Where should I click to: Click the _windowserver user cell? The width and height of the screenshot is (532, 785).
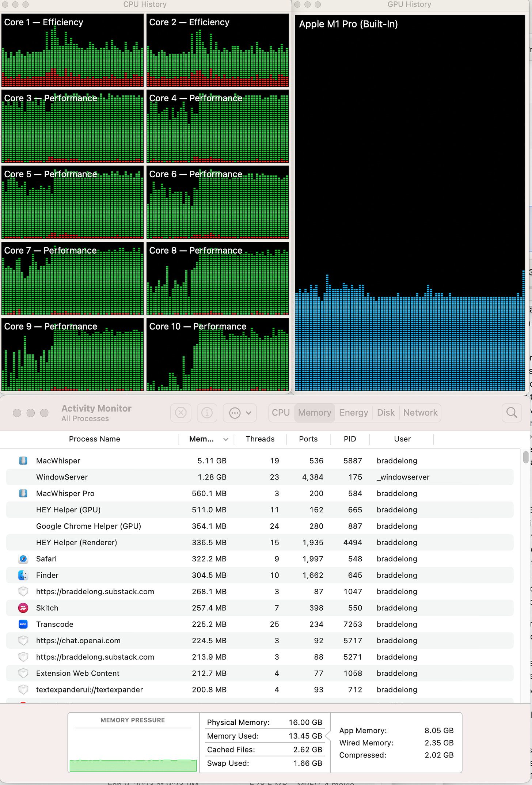403,477
